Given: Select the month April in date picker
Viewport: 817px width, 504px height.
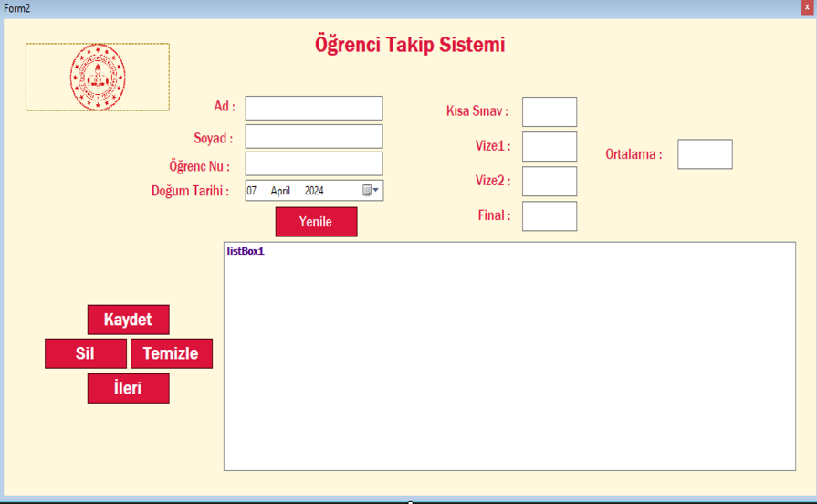Looking at the screenshot, I should point(280,191).
